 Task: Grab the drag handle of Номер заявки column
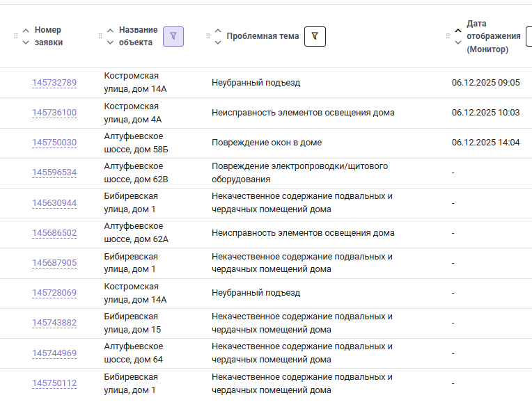click(x=16, y=36)
